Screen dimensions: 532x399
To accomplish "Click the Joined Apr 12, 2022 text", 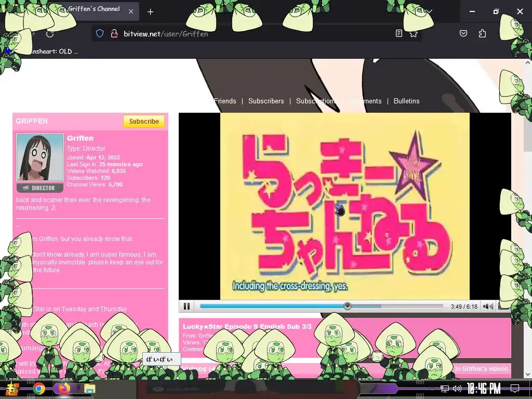I will pos(94,157).
